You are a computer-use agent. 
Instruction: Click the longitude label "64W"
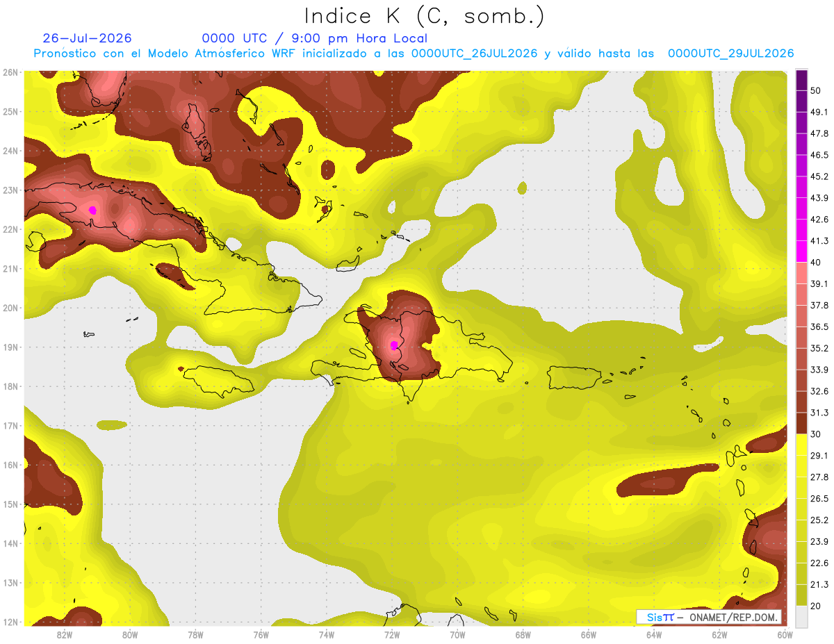(x=654, y=634)
